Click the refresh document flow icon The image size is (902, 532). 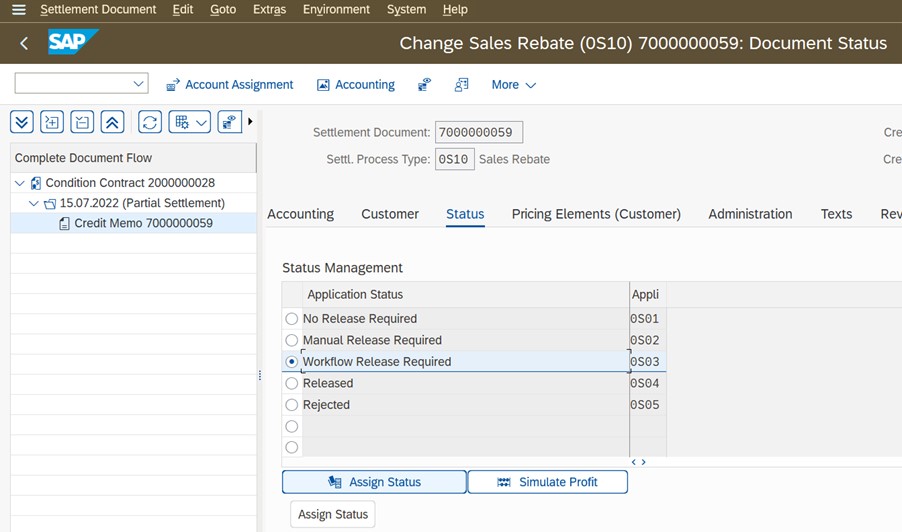[150, 122]
